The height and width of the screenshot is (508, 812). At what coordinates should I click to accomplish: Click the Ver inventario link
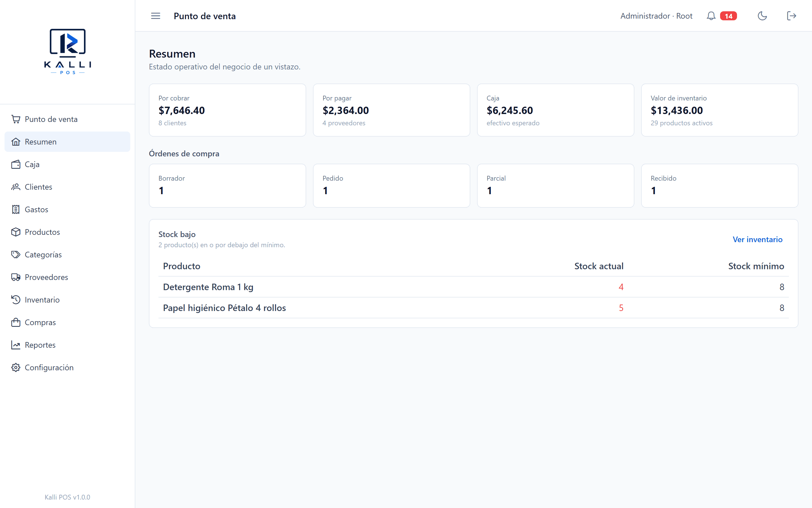757,239
